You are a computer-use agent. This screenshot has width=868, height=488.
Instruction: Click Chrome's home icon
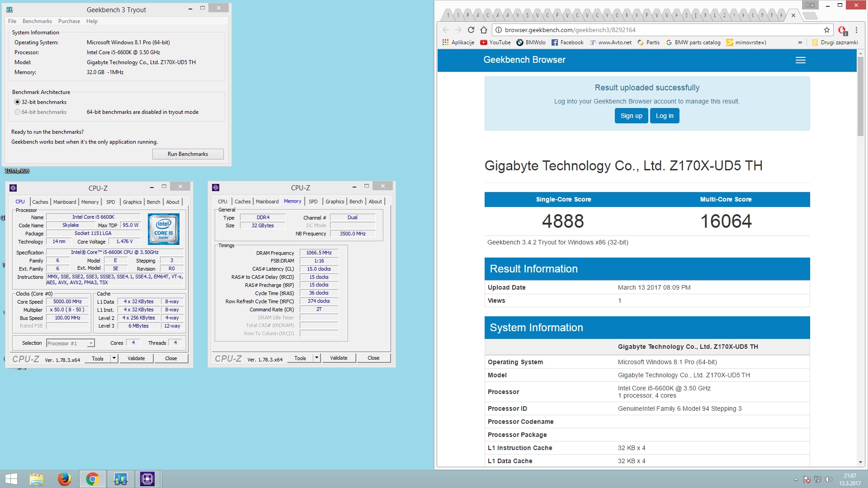(x=484, y=30)
